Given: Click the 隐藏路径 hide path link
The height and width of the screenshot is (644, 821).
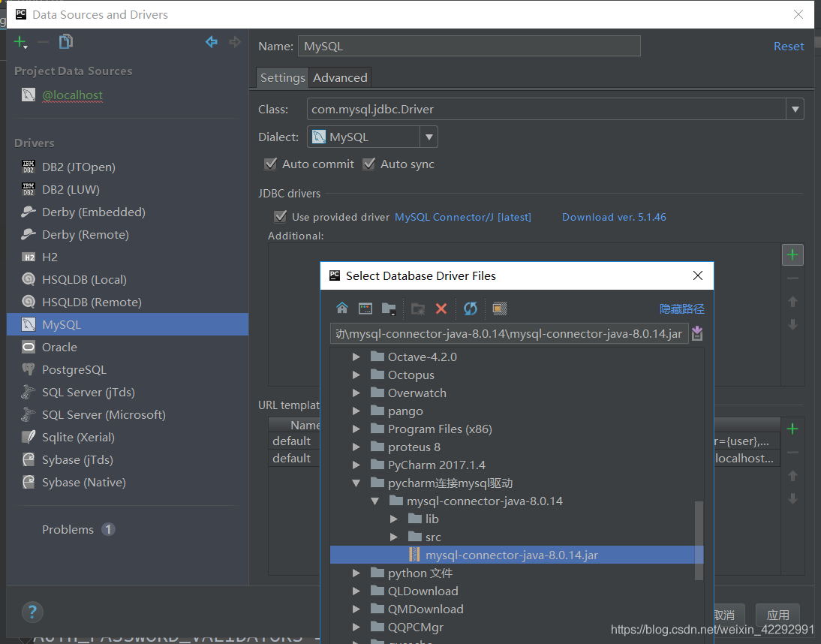Looking at the screenshot, I should [681, 309].
